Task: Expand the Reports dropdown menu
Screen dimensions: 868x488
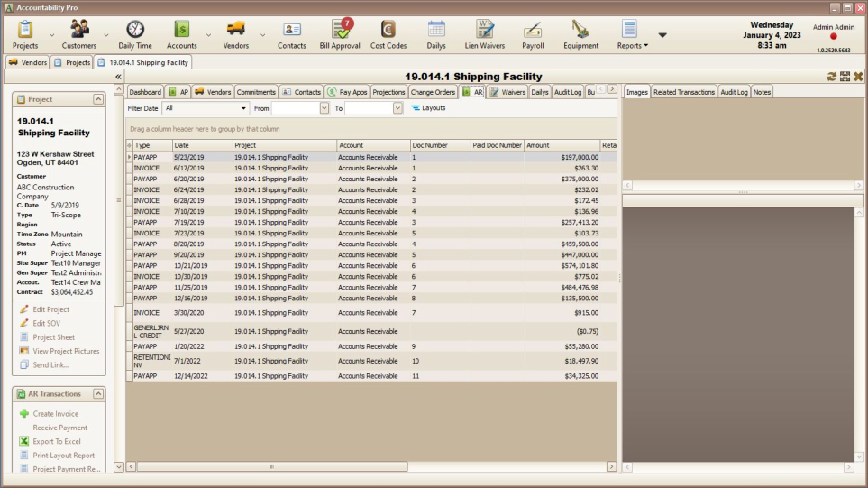Action: click(x=632, y=45)
